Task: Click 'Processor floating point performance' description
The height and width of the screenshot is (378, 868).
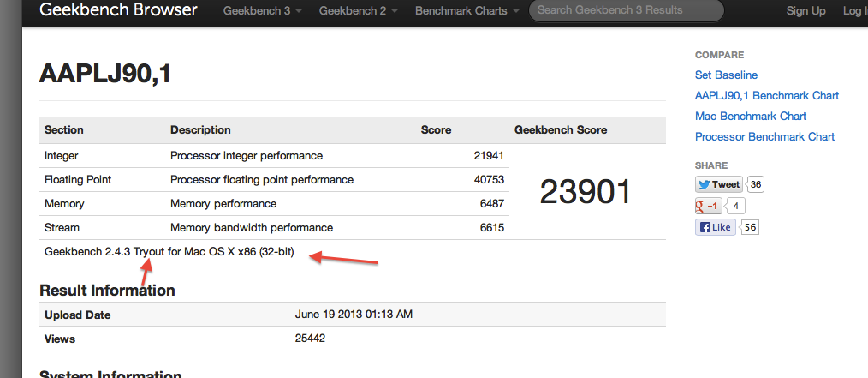Action: (262, 180)
